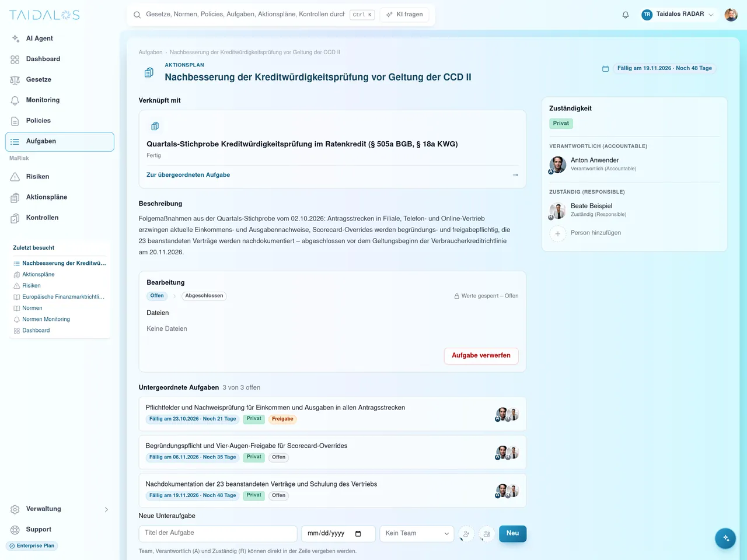
Task: Click Anton Anwender's avatar
Action: (557, 164)
